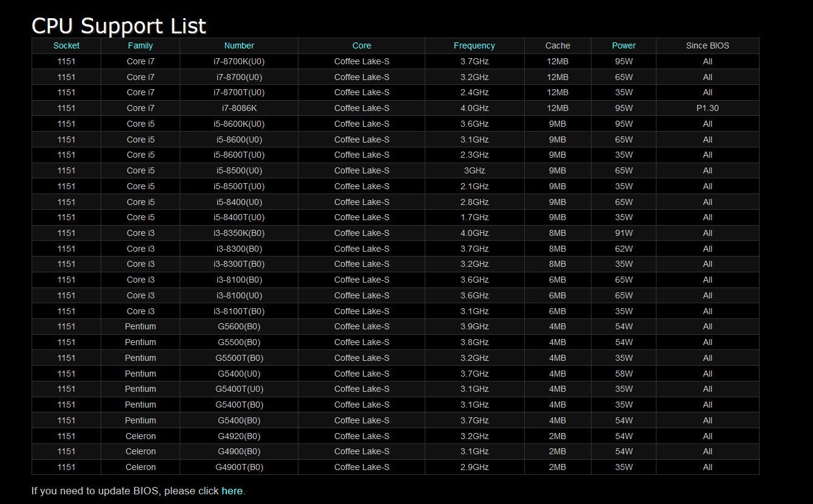
Task: Click the 3.8GHz frequency cell
Action: [x=474, y=342]
